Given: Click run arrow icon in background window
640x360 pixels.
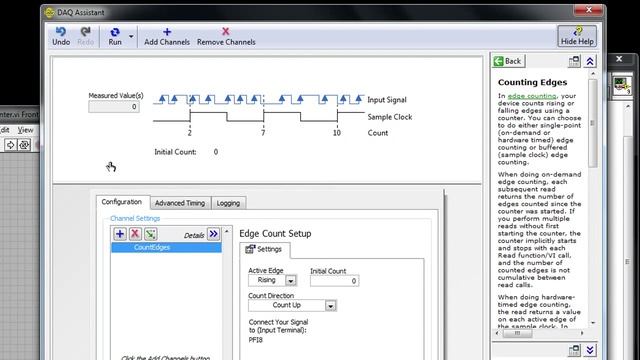Looking at the screenshot, I should coord(10,144).
